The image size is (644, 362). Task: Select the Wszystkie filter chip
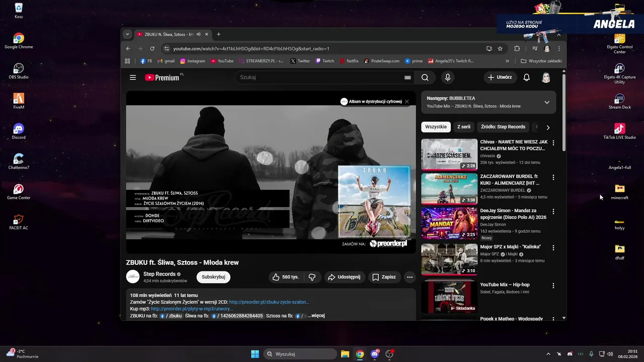[x=436, y=127]
